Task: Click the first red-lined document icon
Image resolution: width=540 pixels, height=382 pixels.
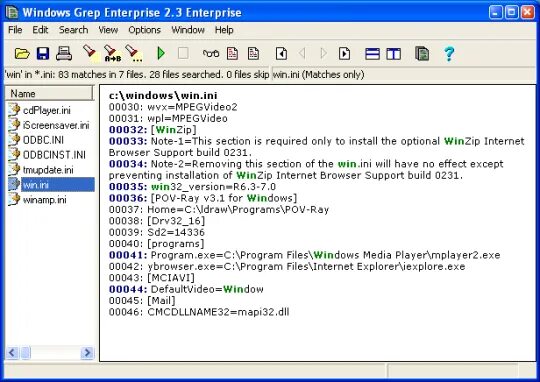Action: click(x=232, y=53)
